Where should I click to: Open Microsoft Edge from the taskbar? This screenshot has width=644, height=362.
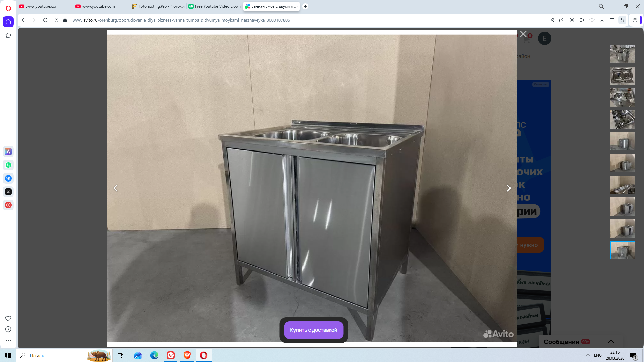click(154, 355)
